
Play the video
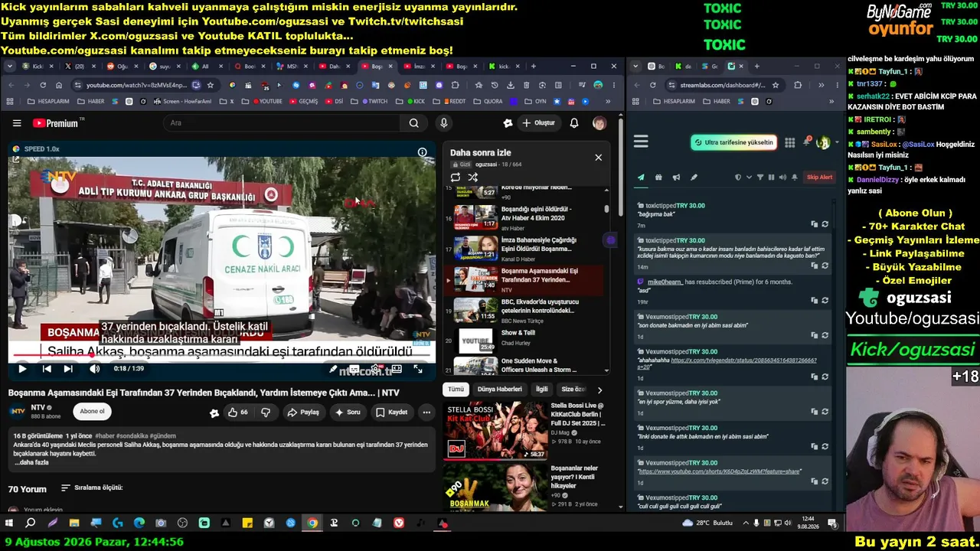[x=22, y=369]
